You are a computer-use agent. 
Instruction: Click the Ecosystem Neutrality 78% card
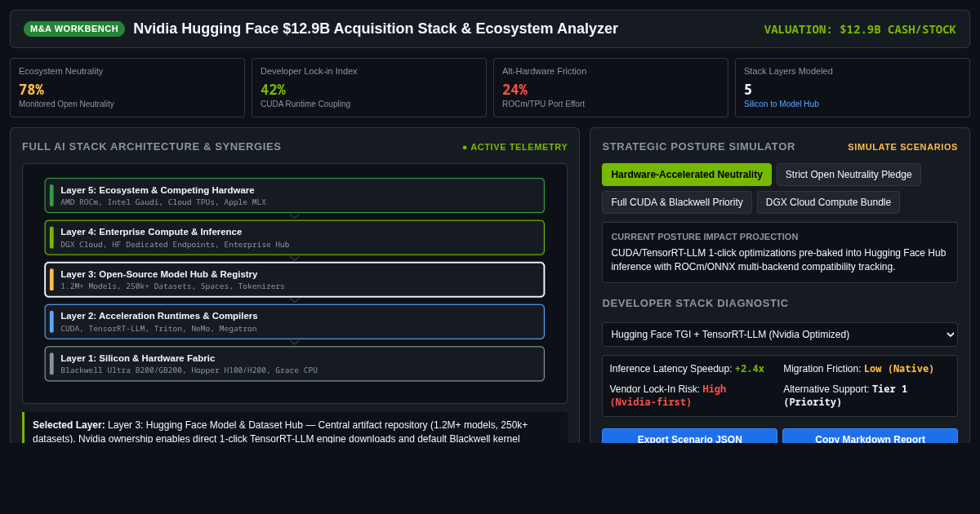[x=127, y=87]
